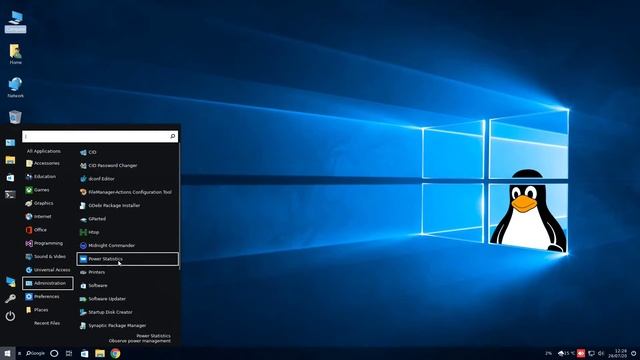Viewport: 640px width, 360px height.
Task: Open the Preferences category
Action: [x=42, y=297]
